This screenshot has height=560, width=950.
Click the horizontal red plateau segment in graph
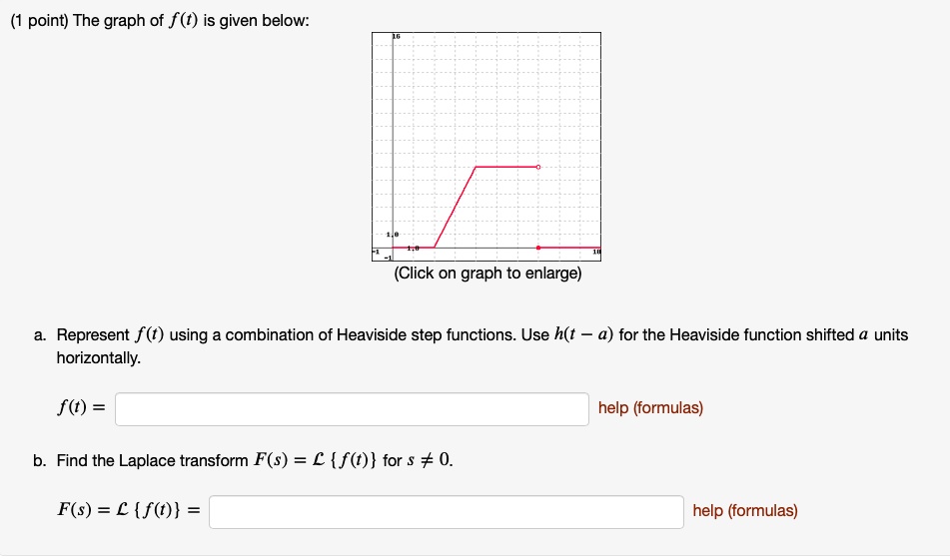[507, 167]
